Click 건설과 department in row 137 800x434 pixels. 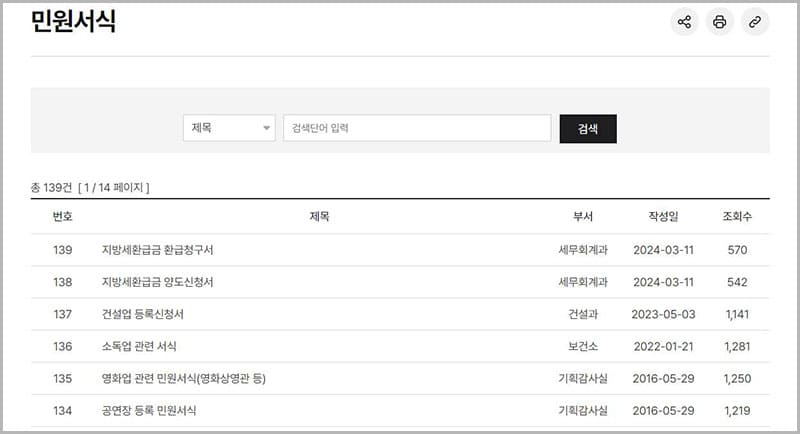(583, 314)
